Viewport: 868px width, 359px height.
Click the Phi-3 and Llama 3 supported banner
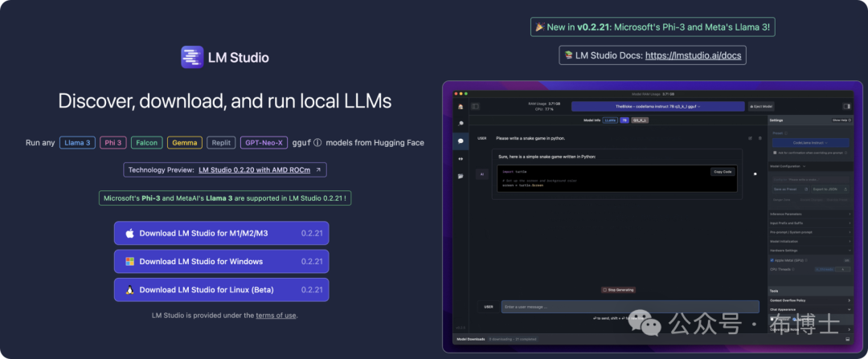coord(225,198)
